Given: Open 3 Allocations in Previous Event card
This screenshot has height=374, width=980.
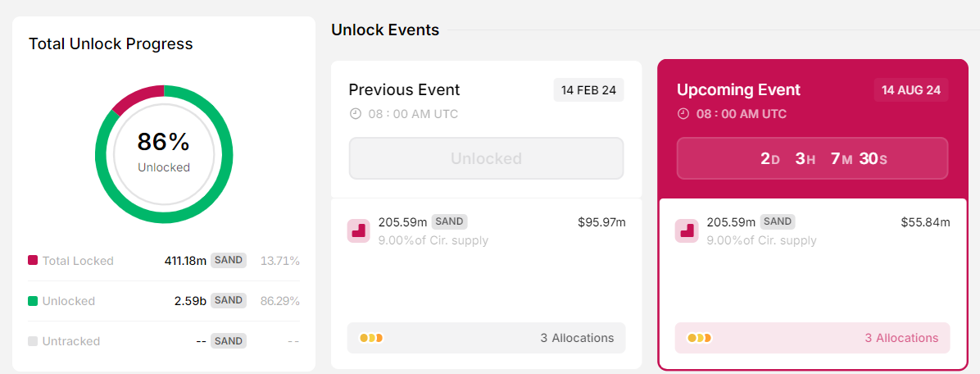Looking at the screenshot, I should coord(577,338).
